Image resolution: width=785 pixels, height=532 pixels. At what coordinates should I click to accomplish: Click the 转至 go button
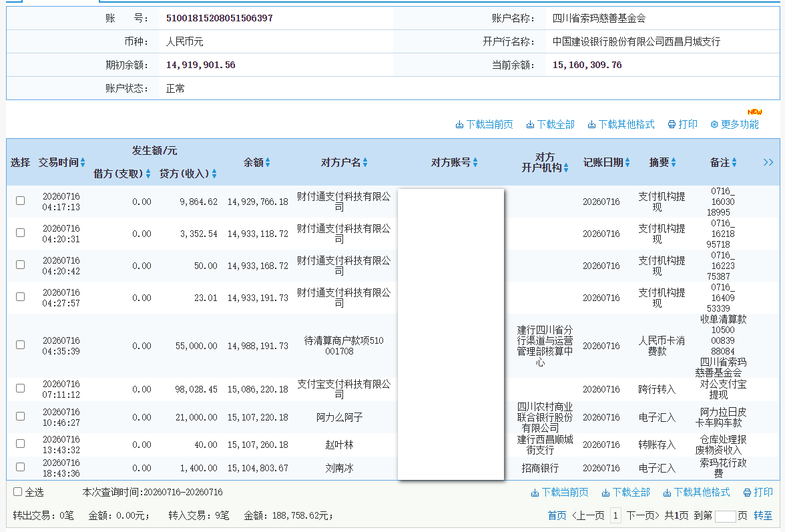(x=763, y=515)
